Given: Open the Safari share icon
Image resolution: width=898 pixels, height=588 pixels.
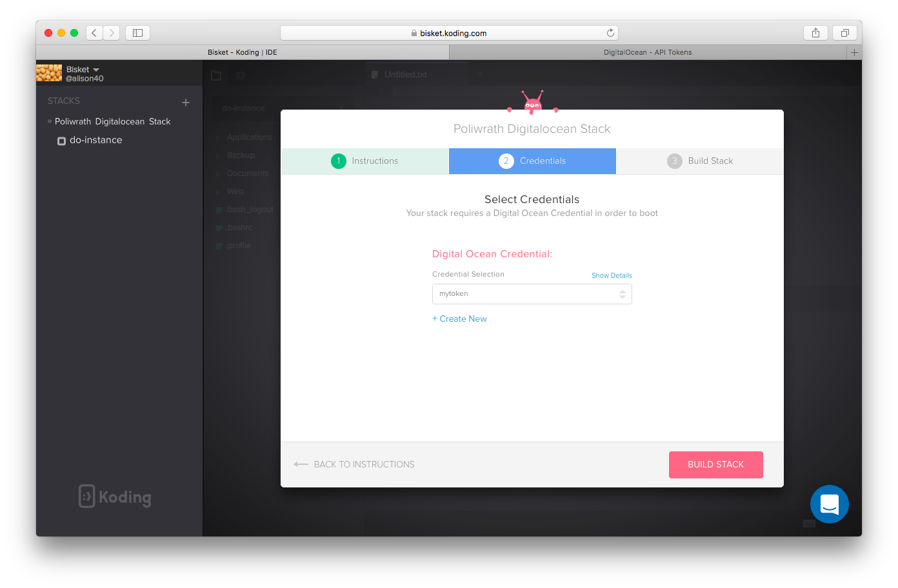Looking at the screenshot, I should (815, 33).
